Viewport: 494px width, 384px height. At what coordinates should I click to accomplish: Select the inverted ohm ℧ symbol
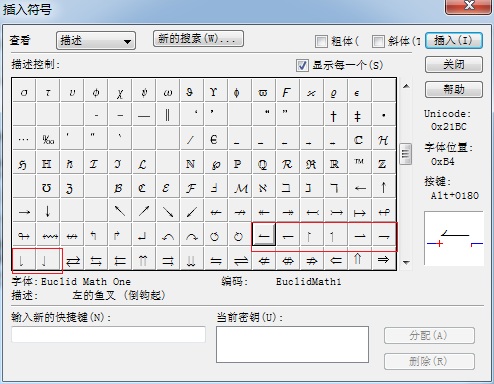[x=48, y=187]
